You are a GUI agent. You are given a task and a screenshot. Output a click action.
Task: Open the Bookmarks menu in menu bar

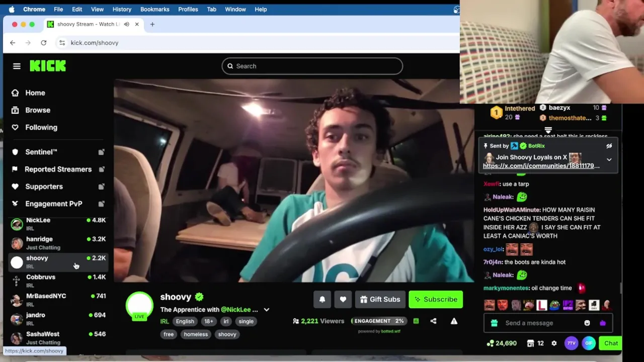pos(154,9)
